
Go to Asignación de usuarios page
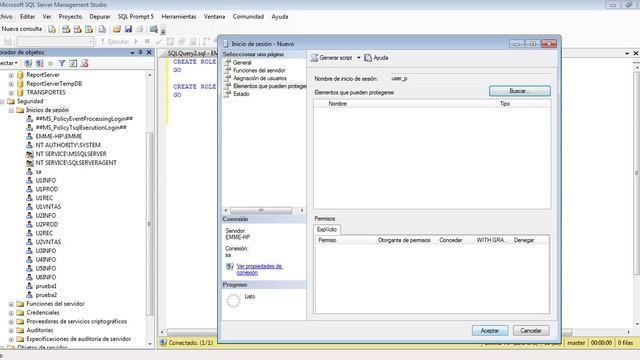click(x=260, y=78)
